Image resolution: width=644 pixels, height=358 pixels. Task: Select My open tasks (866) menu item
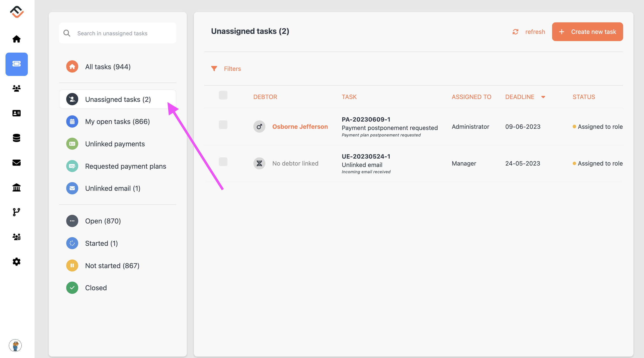click(x=118, y=121)
